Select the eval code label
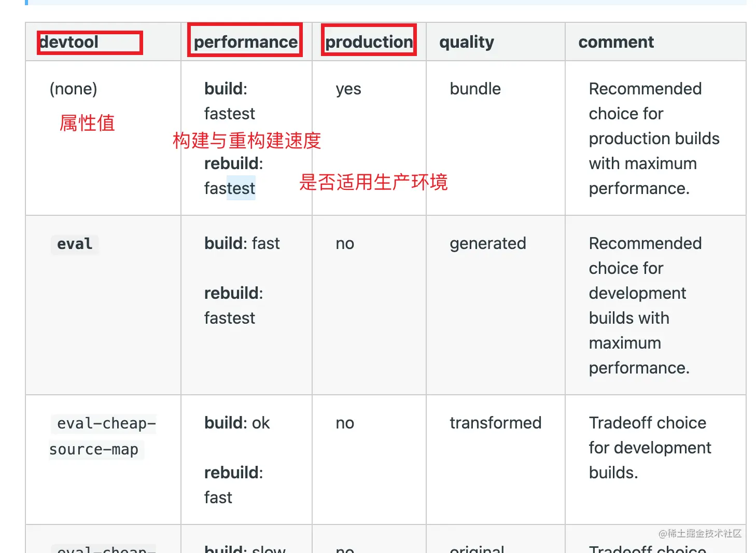756x553 pixels. pos(75,244)
